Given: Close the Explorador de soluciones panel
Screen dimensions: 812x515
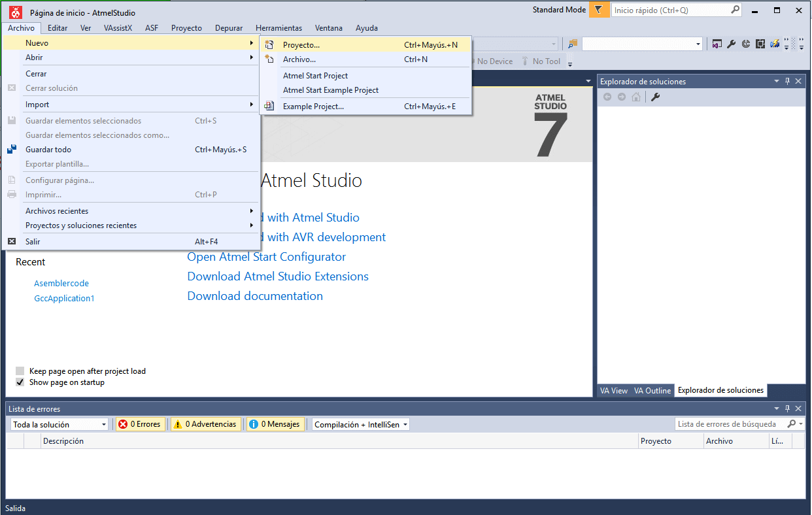Looking at the screenshot, I should (x=798, y=81).
